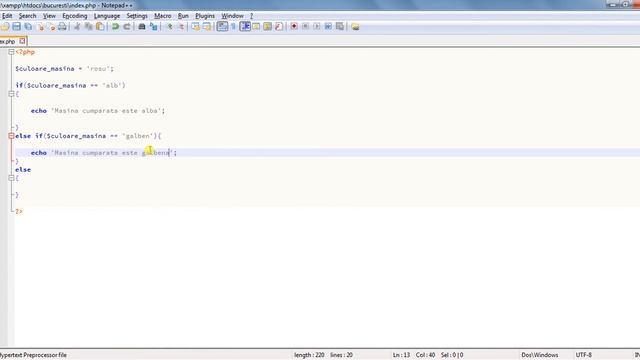Click 'lines : 20' in status bar
Screen dimensions: 640x360
pyautogui.click(x=341, y=355)
